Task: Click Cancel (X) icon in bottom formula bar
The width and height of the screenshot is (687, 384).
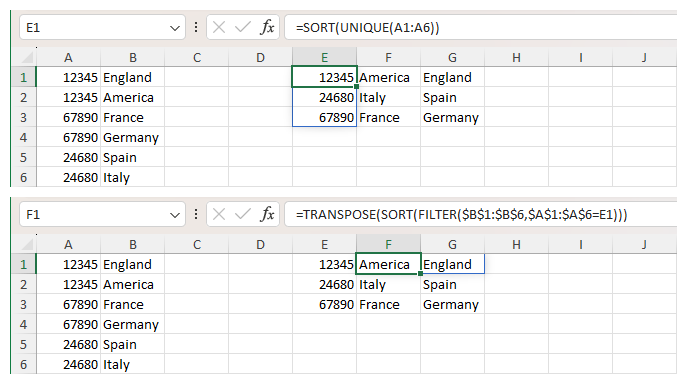Action: tap(219, 215)
